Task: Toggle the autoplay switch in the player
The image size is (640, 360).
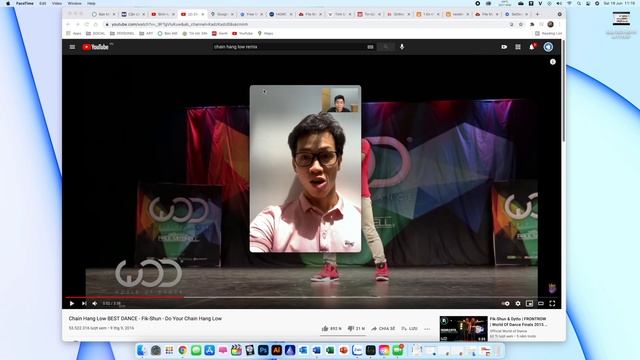Action: click(x=506, y=304)
